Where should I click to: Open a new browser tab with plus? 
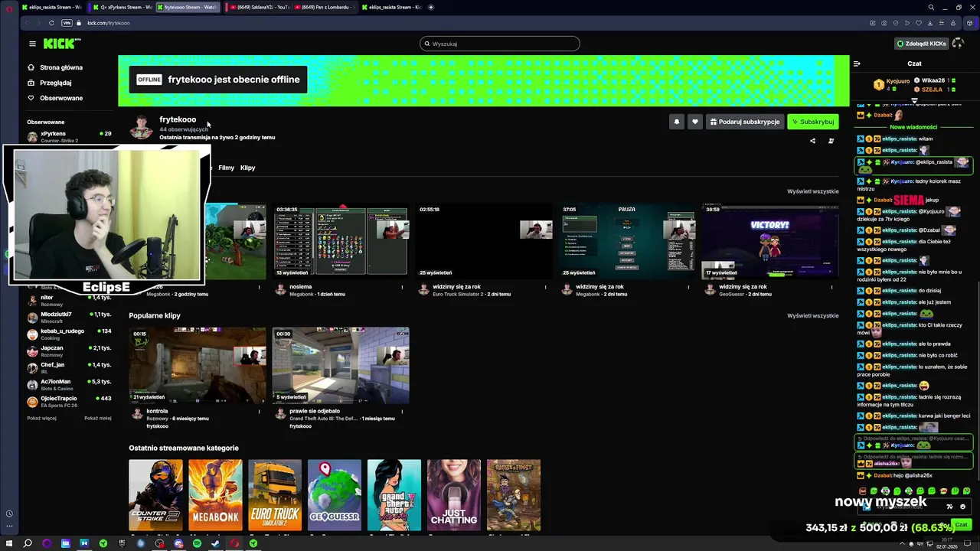pos(431,7)
